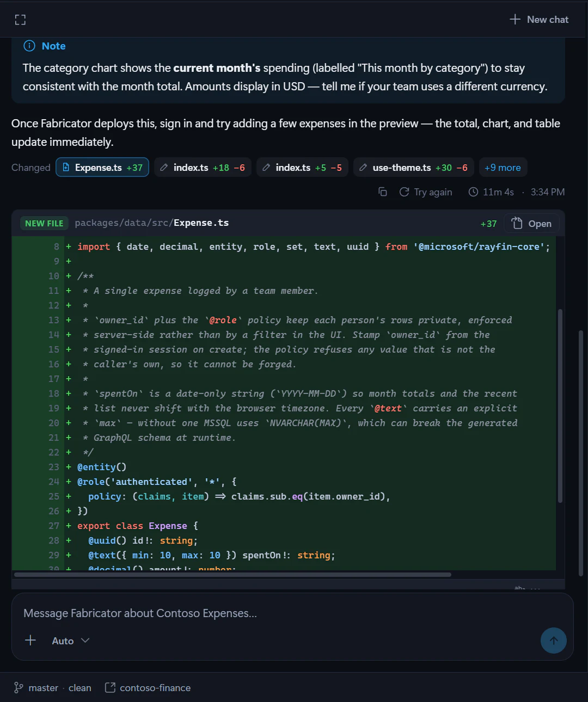This screenshot has width=588, height=702.
Task: Click the comment 'A single expense logged by a team member.'
Action: [205, 291]
